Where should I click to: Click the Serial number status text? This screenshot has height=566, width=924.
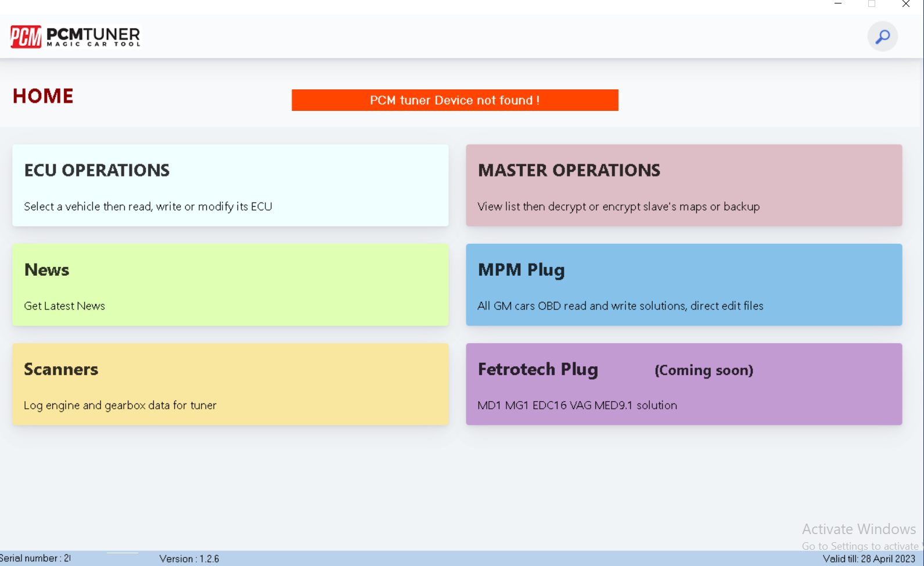35,558
